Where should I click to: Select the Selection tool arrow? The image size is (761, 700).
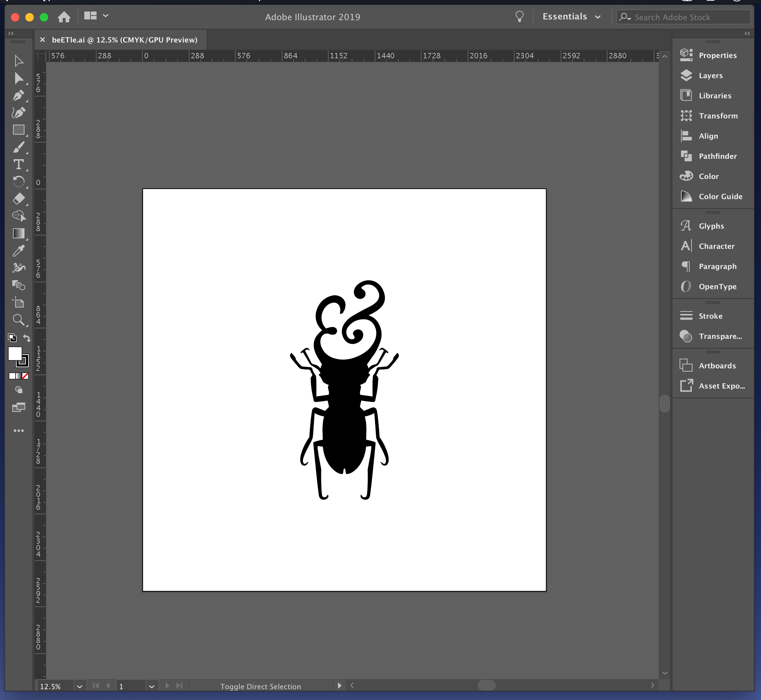(19, 60)
